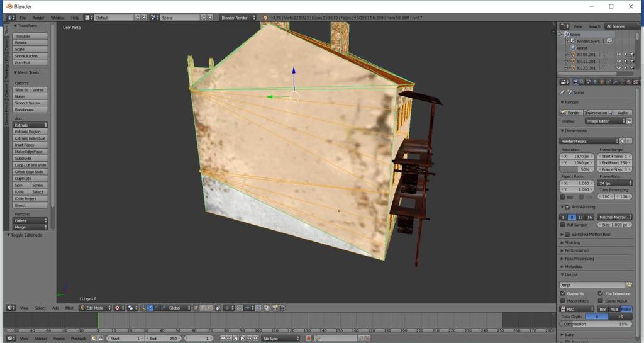Open the No Sync playback dropdown
The image size is (644, 343).
281,339
